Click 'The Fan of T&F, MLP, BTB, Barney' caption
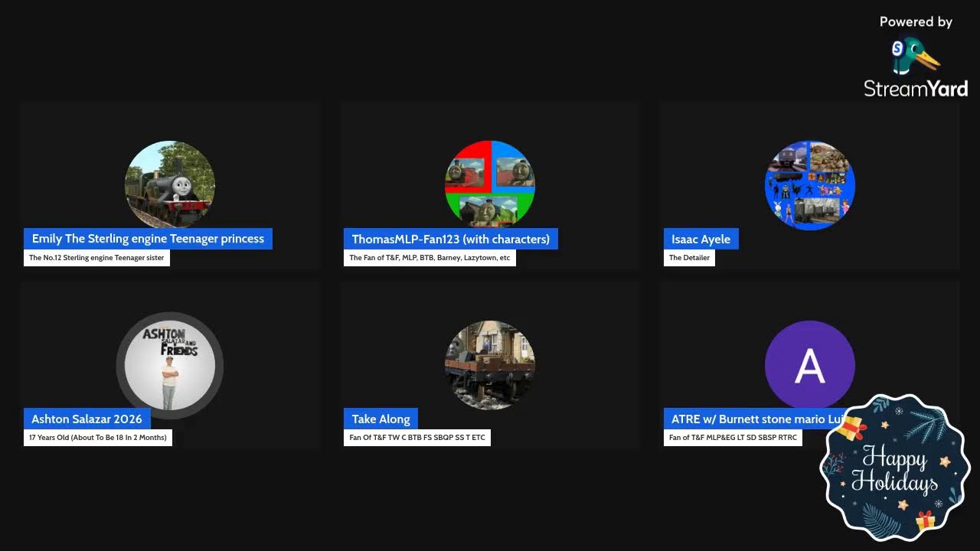Screen dimensions: 980x551 (x=430, y=258)
